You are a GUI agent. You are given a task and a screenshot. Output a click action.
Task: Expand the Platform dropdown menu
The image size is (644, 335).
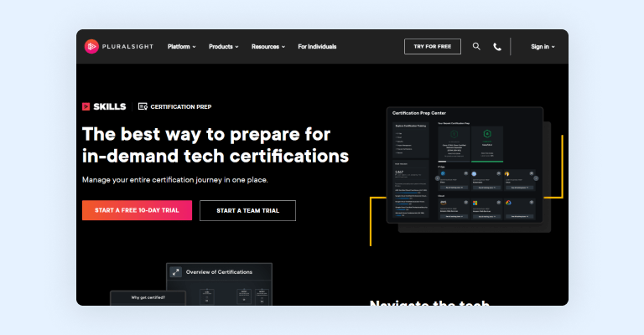click(x=181, y=47)
